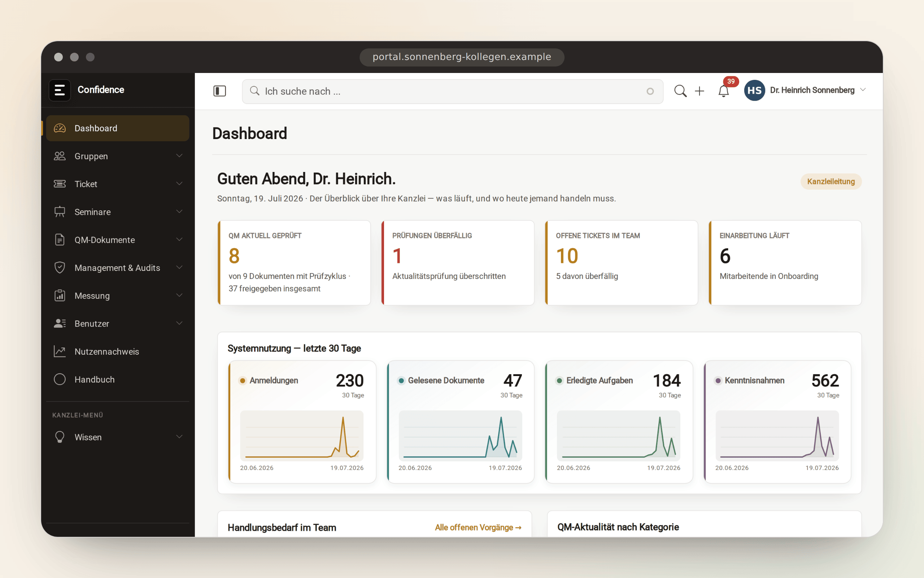Expand the Management & Audits chevron
Viewport: 924px width, 578px height.
tap(179, 267)
